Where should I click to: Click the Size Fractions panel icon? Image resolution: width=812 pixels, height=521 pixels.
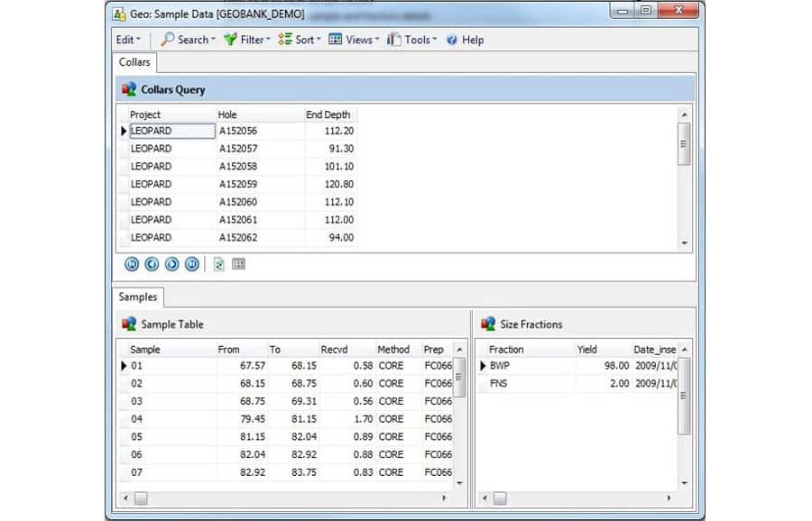[x=490, y=324]
